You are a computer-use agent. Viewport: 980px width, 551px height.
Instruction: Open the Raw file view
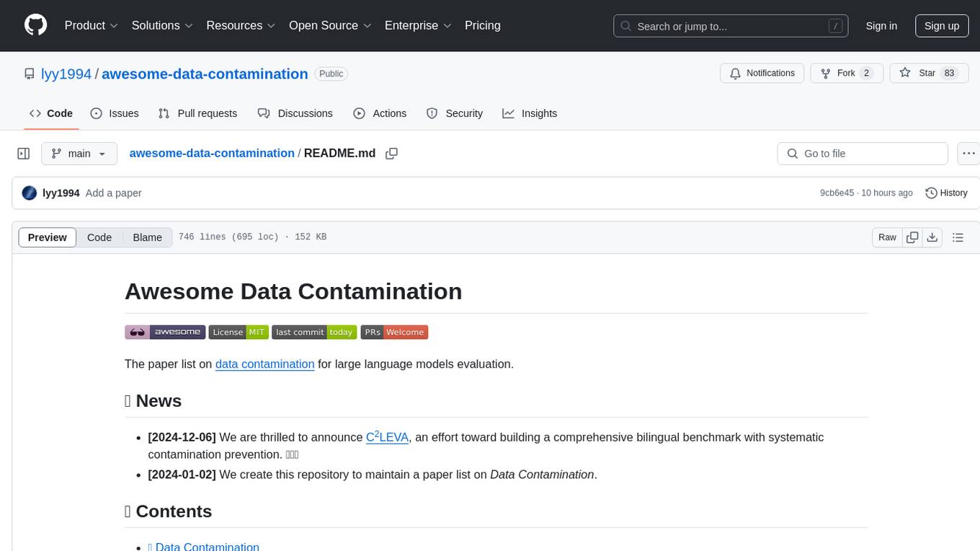click(x=887, y=237)
